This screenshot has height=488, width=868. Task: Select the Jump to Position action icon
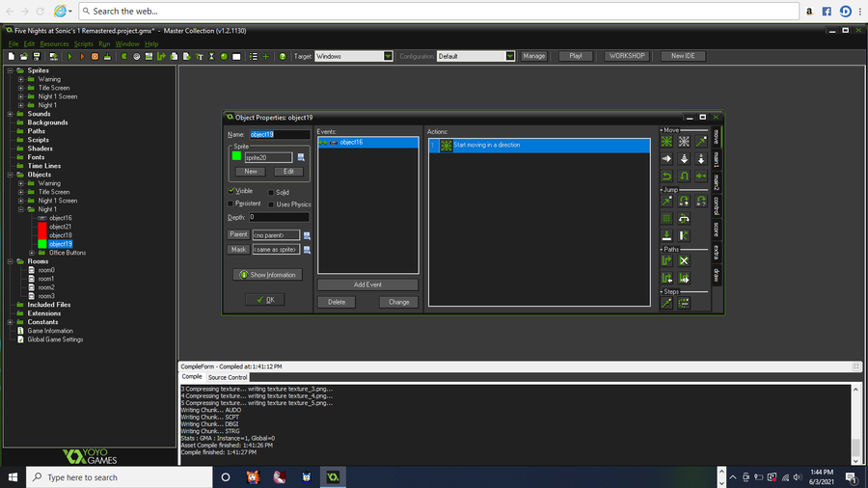point(666,201)
